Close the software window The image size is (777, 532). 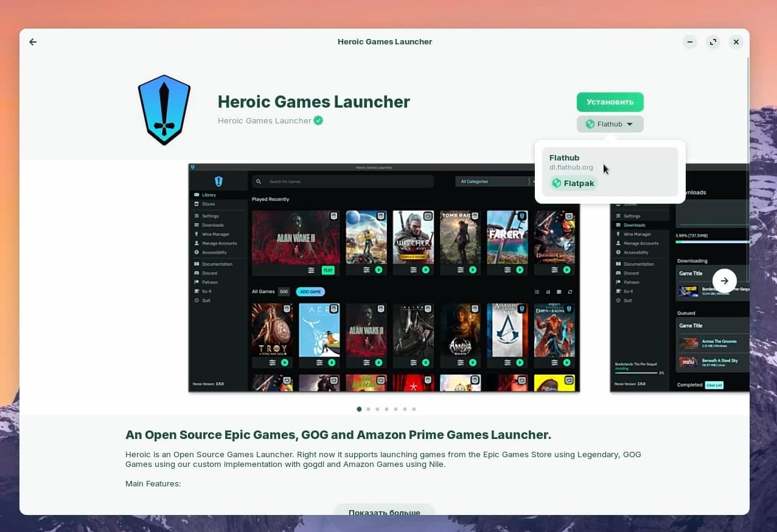tap(736, 42)
